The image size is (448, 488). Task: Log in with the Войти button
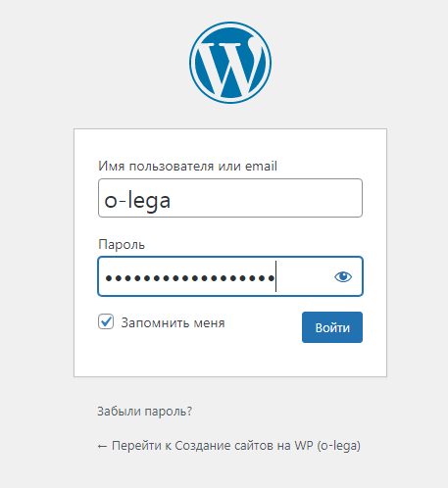coord(332,327)
